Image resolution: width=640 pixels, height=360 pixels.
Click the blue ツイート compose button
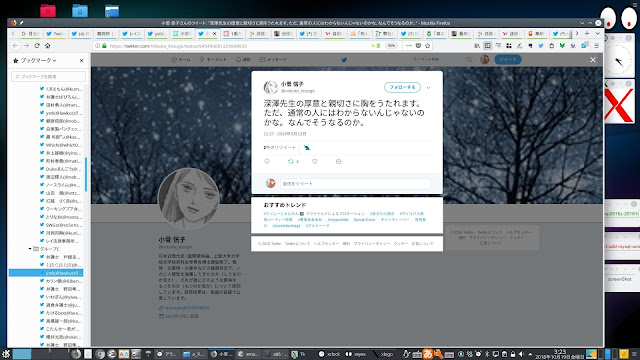pyautogui.click(x=508, y=60)
